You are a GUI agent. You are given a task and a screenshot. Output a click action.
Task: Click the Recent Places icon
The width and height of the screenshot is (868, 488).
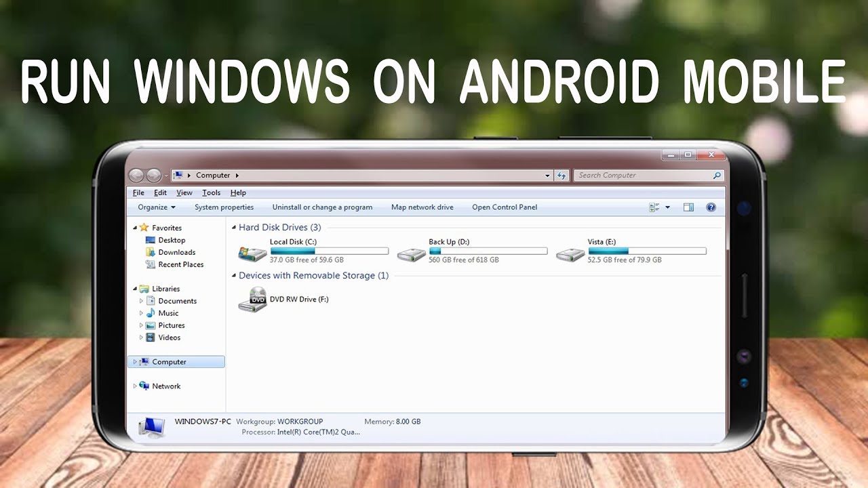coord(151,264)
